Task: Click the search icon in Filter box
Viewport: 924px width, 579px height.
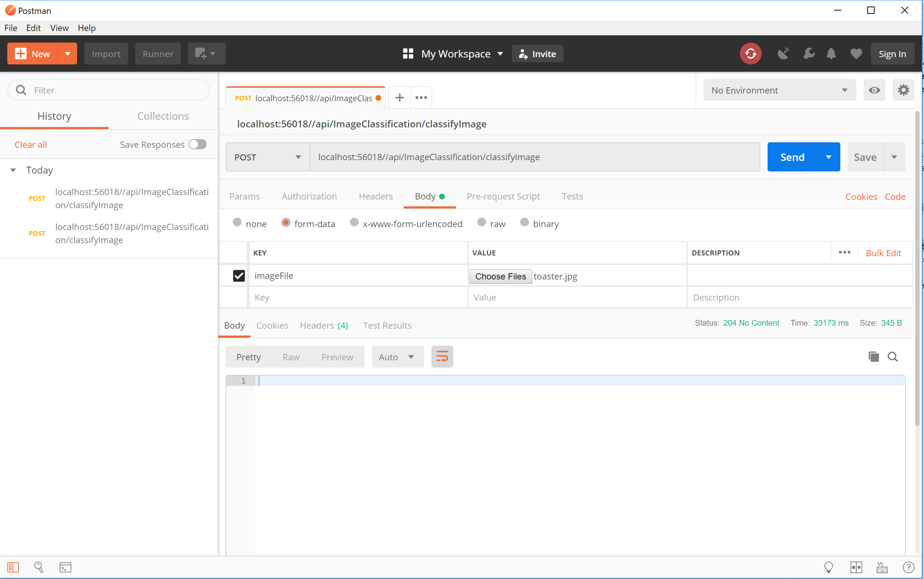Action: click(21, 90)
